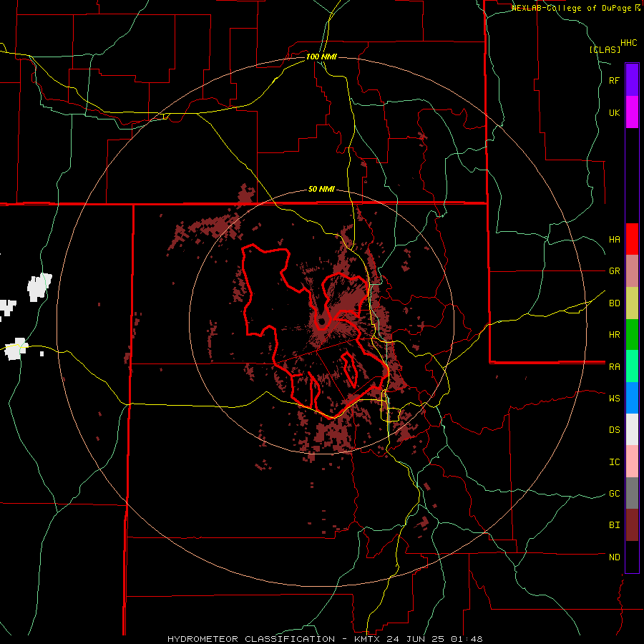Viewport: 644px width, 644px height.
Task: Click the RA legend label
Action: (x=614, y=367)
